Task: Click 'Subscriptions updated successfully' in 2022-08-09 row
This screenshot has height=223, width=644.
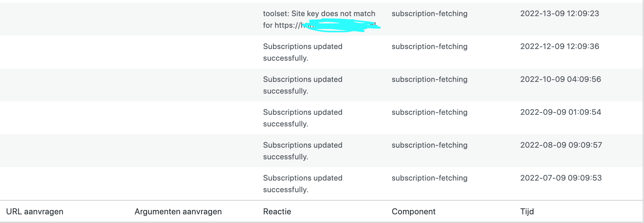Action: pos(303,151)
